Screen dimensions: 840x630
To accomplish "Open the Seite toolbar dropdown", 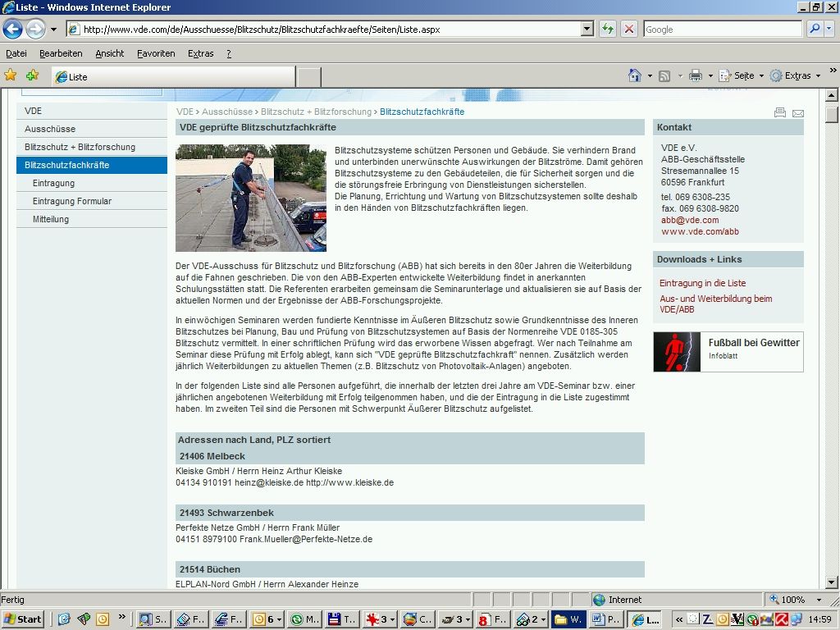I will [742, 75].
